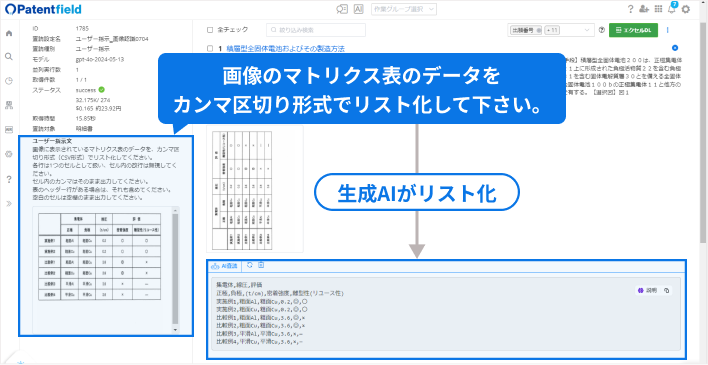
Task: Click result line starting with 実施例1
Action: 262,301
